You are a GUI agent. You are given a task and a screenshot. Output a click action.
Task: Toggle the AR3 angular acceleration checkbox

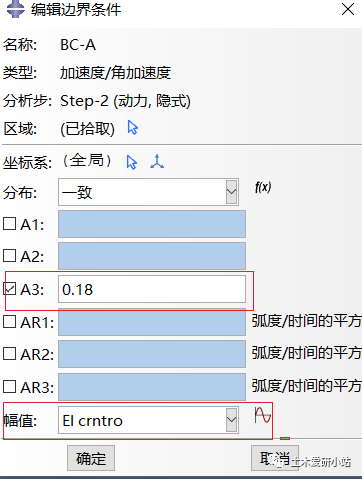pos(10,386)
